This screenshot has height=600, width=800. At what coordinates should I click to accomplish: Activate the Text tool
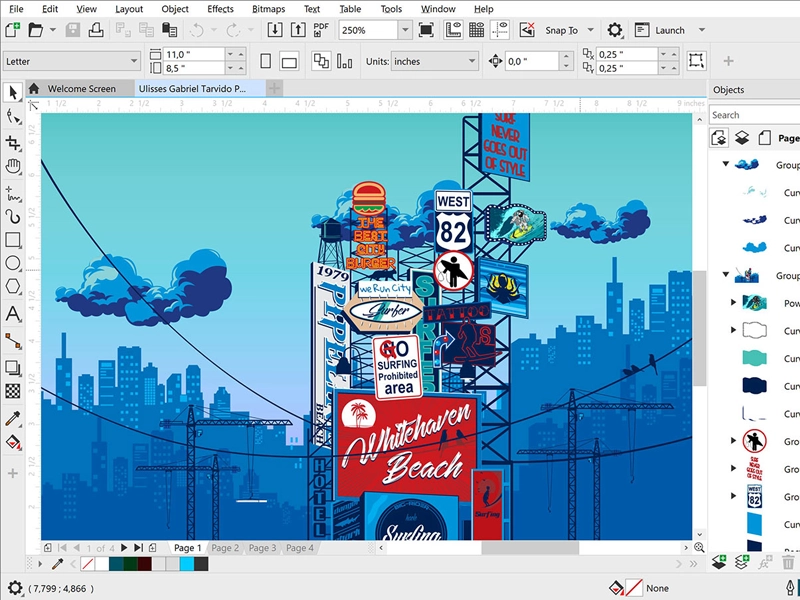pos(13,313)
